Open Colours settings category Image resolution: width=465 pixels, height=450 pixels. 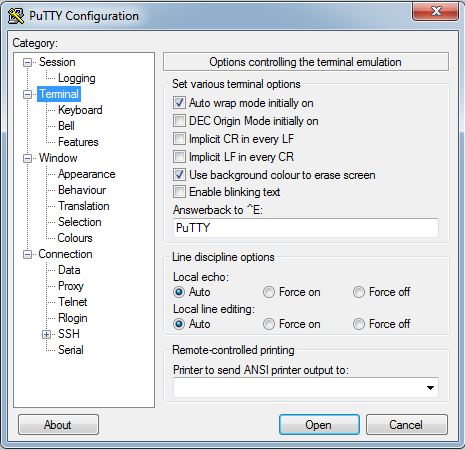(75, 238)
